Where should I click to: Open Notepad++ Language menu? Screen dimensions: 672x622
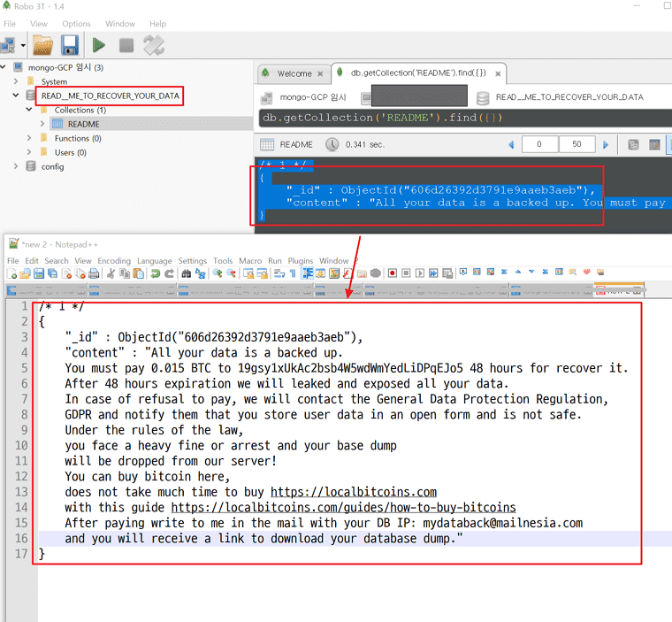click(154, 261)
